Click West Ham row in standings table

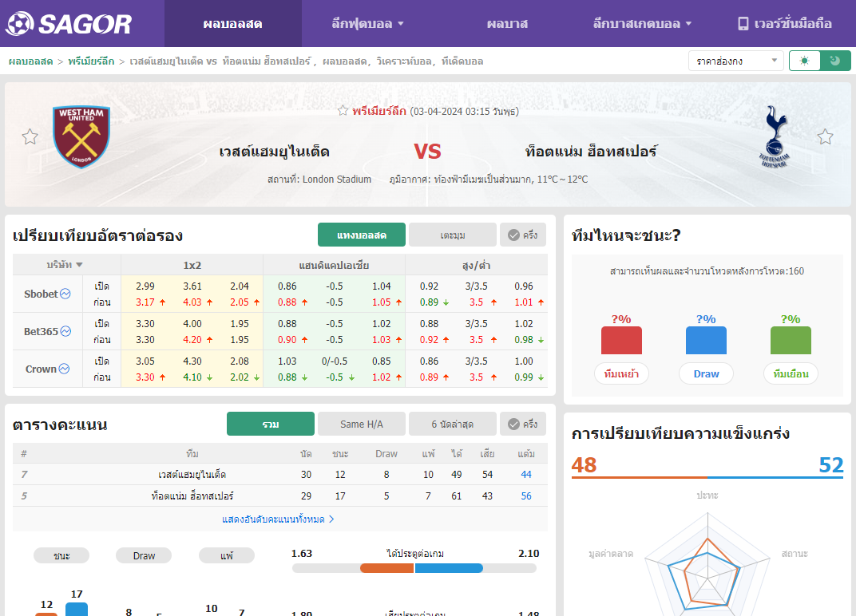click(x=280, y=474)
